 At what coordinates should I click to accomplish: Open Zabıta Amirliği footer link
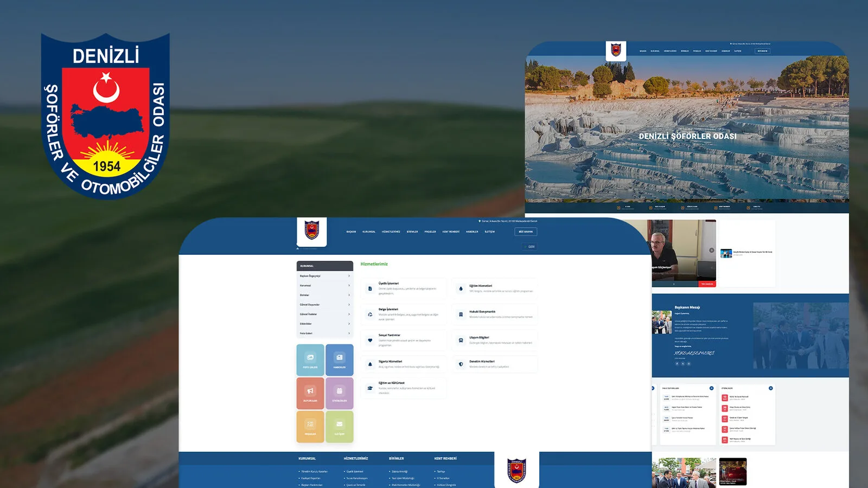399,472
